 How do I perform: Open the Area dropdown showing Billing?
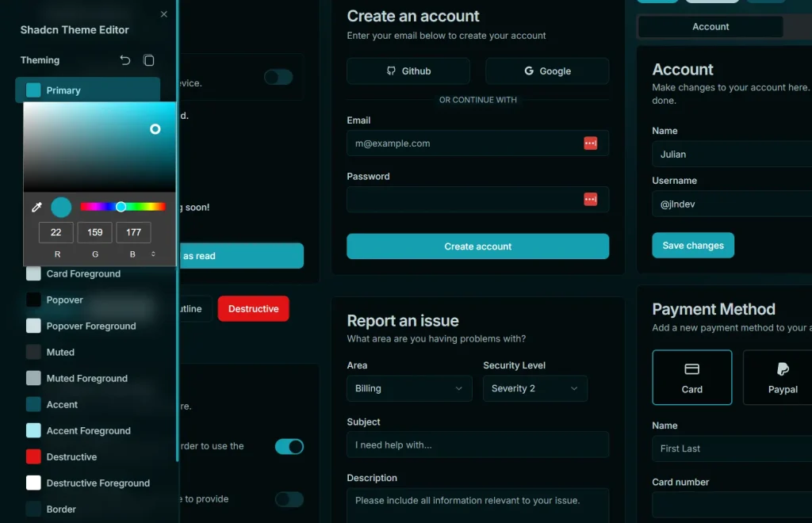click(x=408, y=388)
